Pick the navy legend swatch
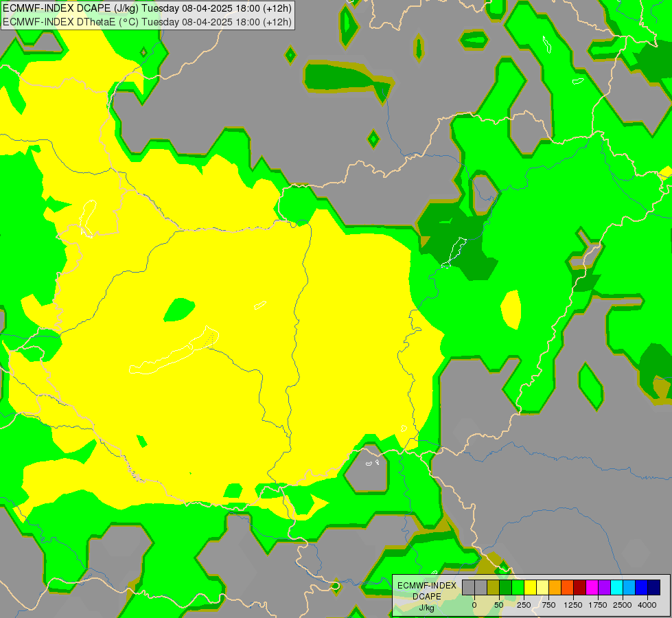The height and width of the screenshot is (618, 672). point(654,587)
